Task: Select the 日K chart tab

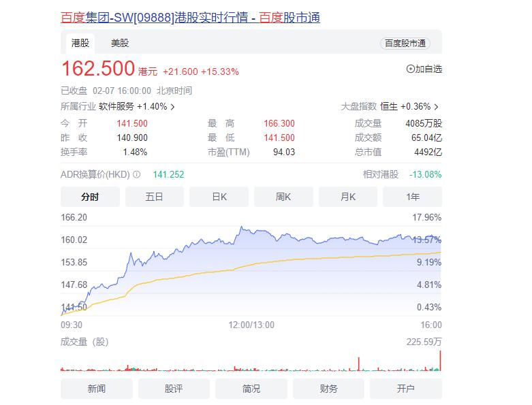Action: pyautogui.click(x=219, y=197)
